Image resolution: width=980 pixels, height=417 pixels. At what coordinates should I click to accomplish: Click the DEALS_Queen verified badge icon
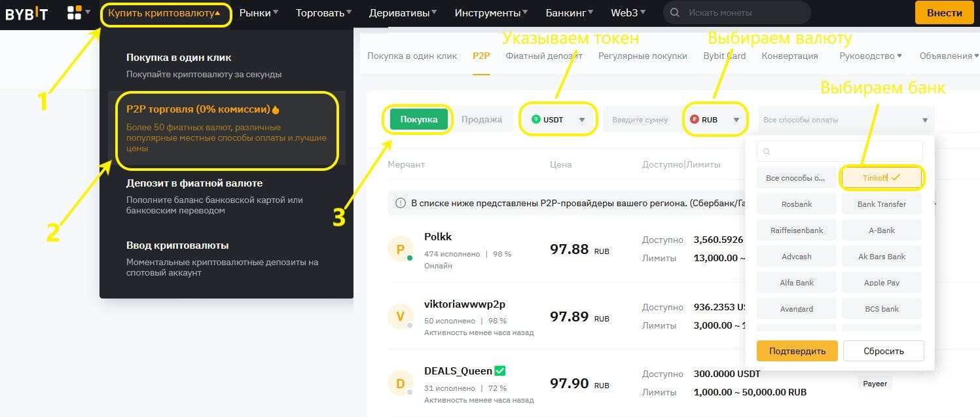[500, 371]
